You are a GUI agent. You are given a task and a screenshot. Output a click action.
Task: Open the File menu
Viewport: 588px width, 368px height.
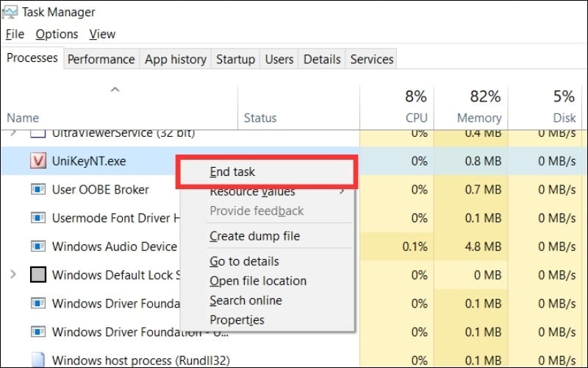(15, 34)
